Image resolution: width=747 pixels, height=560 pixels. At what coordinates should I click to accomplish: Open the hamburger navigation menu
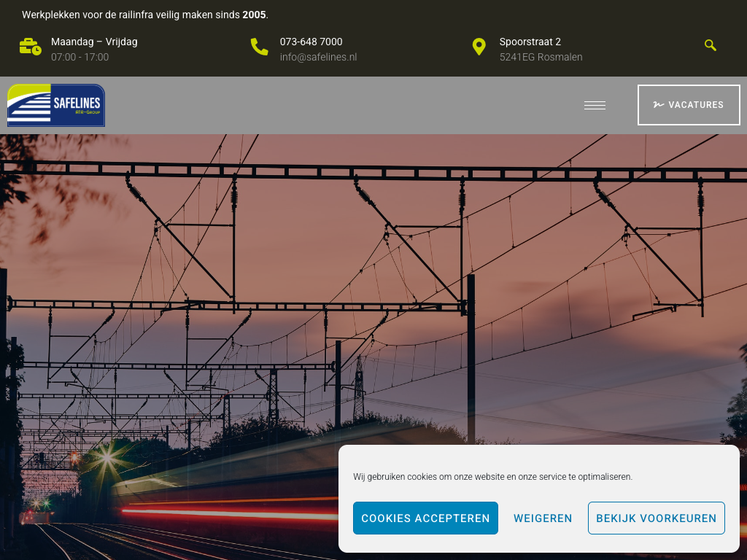tap(595, 105)
